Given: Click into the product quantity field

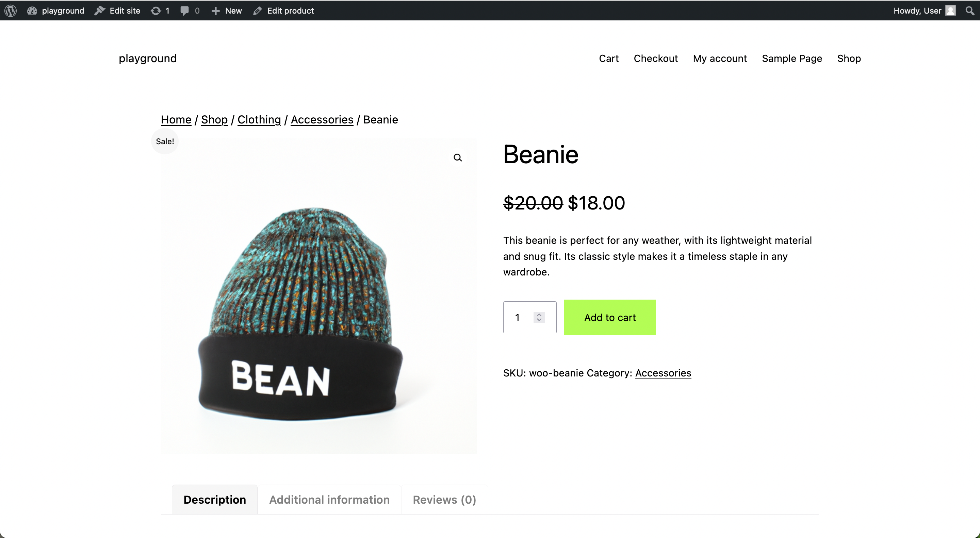Looking at the screenshot, I should [529, 317].
